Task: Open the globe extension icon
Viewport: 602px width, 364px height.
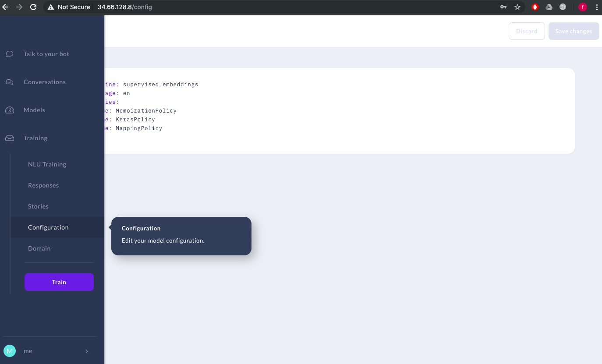Action: coord(563,7)
